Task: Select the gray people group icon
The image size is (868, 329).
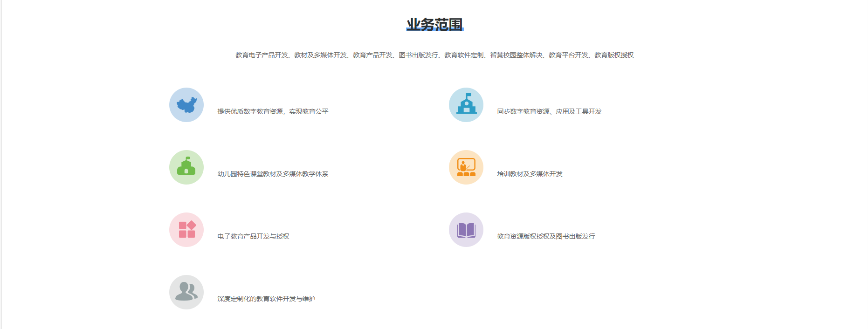Action: pyautogui.click(x=186, y=292)
